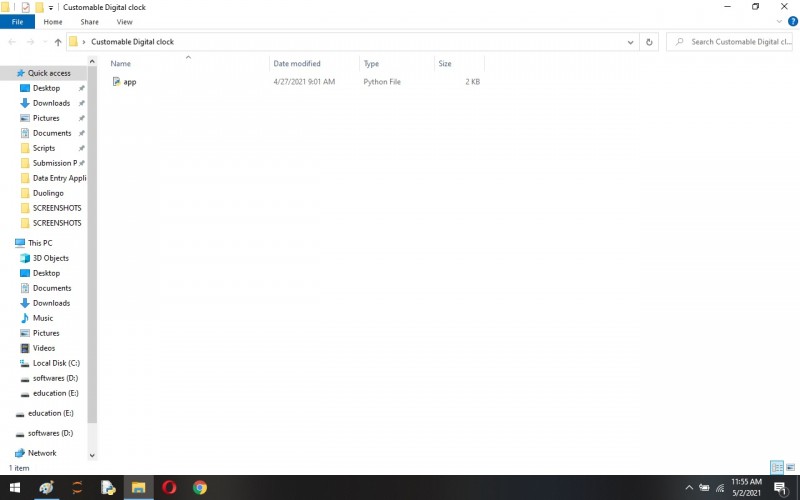Viewport: 800px width, 500px height.
Task: Open Music under This PC
Action: tap(43, 318)
